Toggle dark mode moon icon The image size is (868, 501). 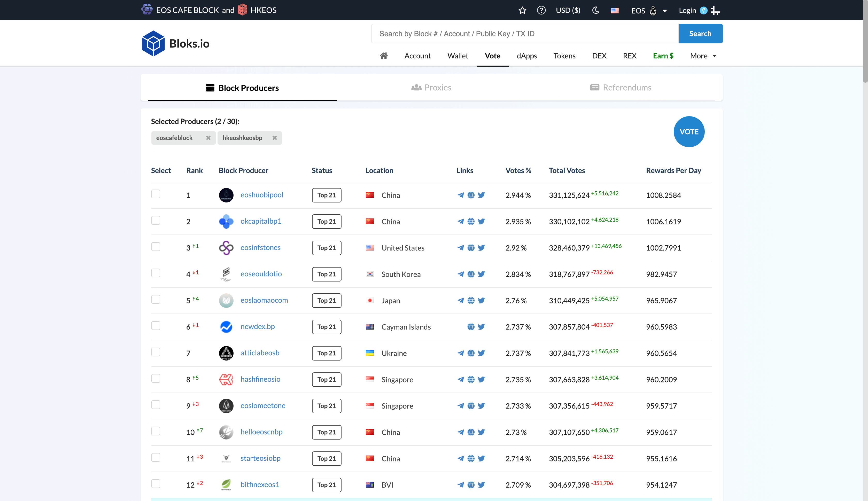(595, 10)
